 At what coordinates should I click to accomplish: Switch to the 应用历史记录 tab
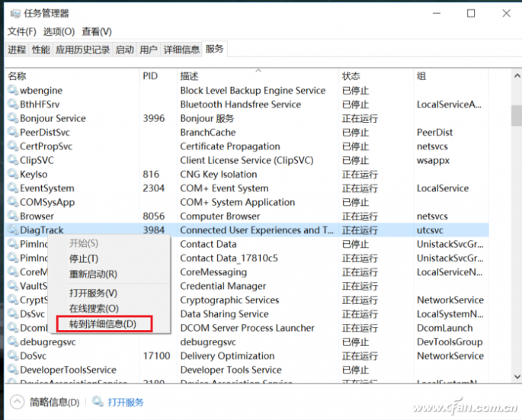(82, 50)
